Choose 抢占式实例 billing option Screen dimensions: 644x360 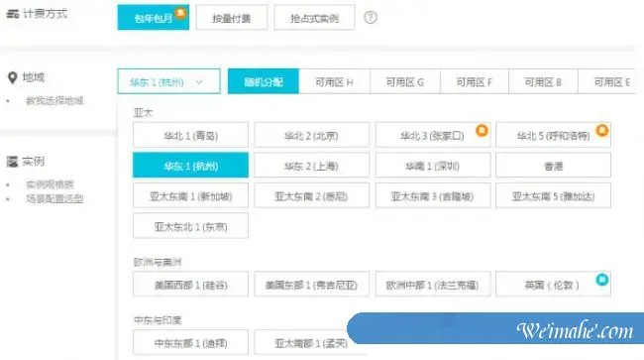tap(315, 18)
